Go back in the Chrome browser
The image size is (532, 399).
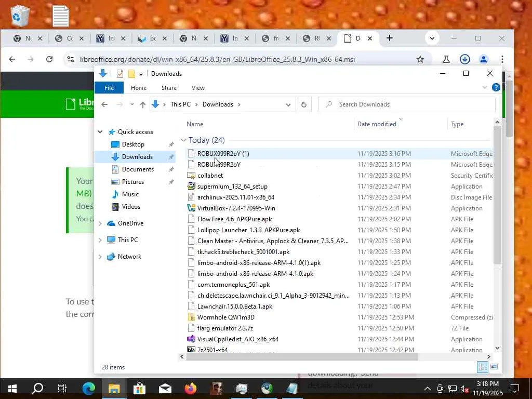12,59
